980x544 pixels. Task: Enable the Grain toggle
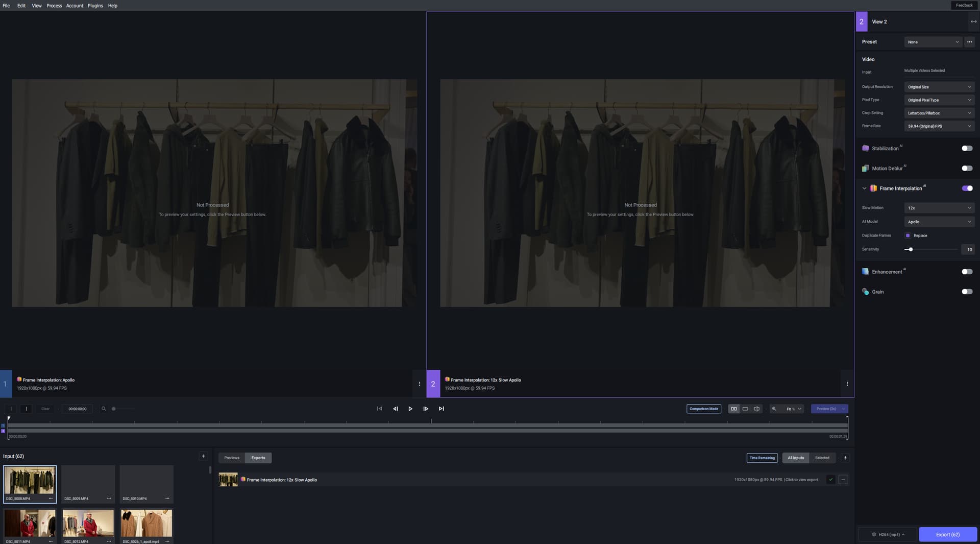point(967,292)
